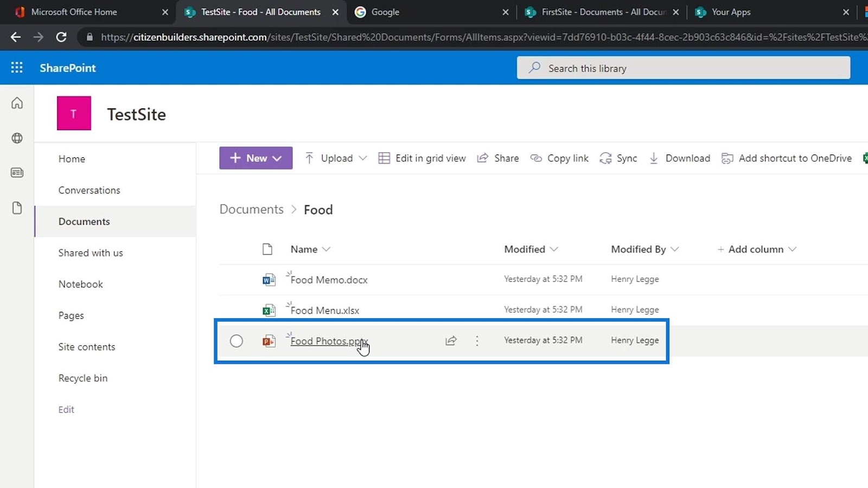Select Documents in site navigation
This screenshot has height=488, width=868.
(x=84, y=221)
